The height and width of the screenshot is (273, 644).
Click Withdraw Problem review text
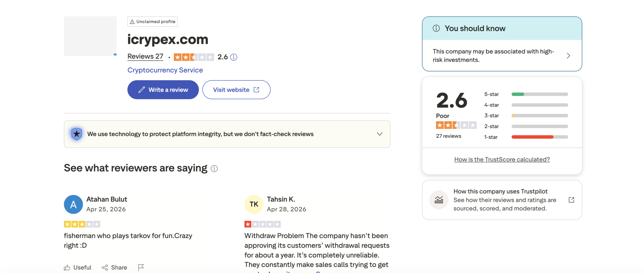click(x=317, y=252)
